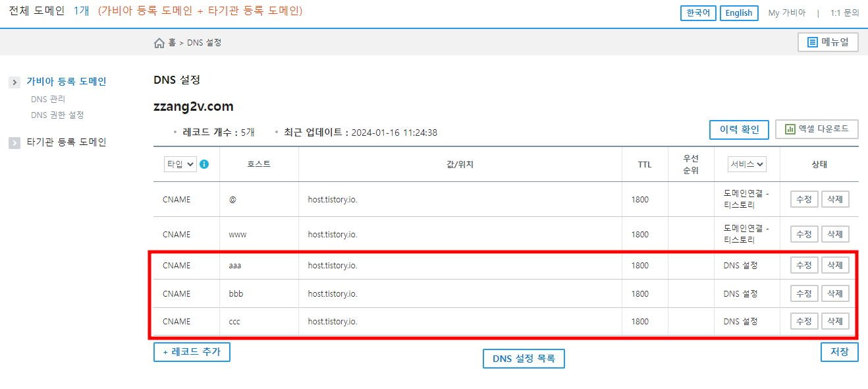Click 삭제 for the bbb record
The height and width of the screenshot is (389, 868).
pyautogui.click(x=835, y=293)
